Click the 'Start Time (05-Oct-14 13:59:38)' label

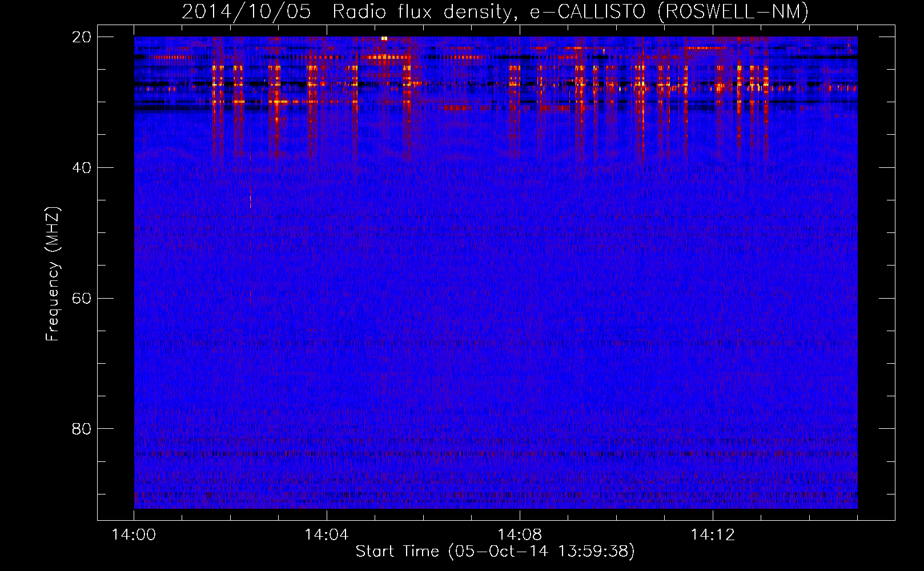[495, 552]
